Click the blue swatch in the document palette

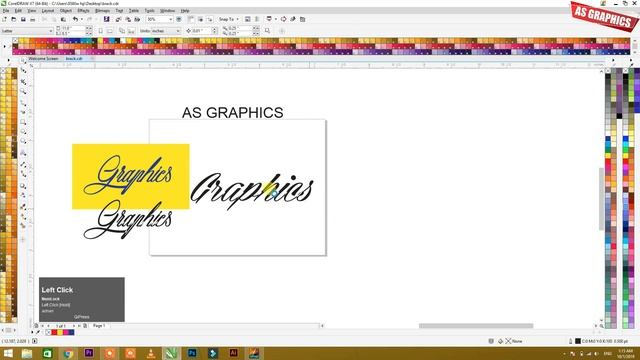(x=71, y=333)
